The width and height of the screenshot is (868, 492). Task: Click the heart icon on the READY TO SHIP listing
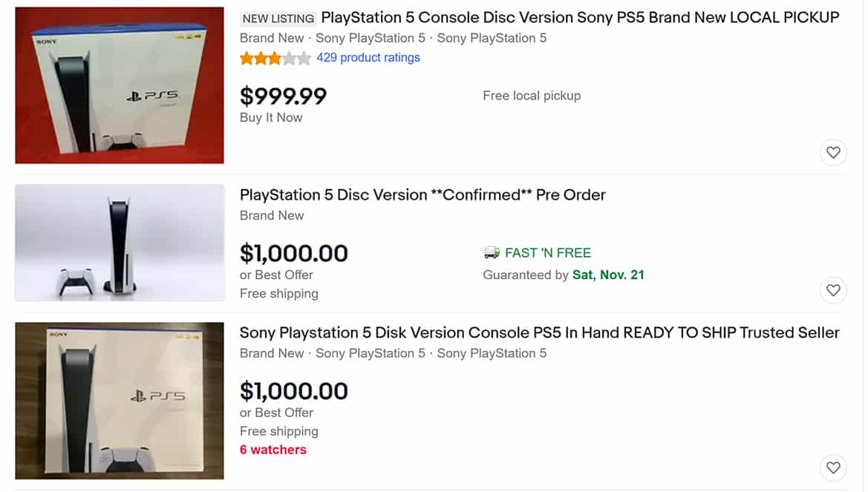coord(833,468)
